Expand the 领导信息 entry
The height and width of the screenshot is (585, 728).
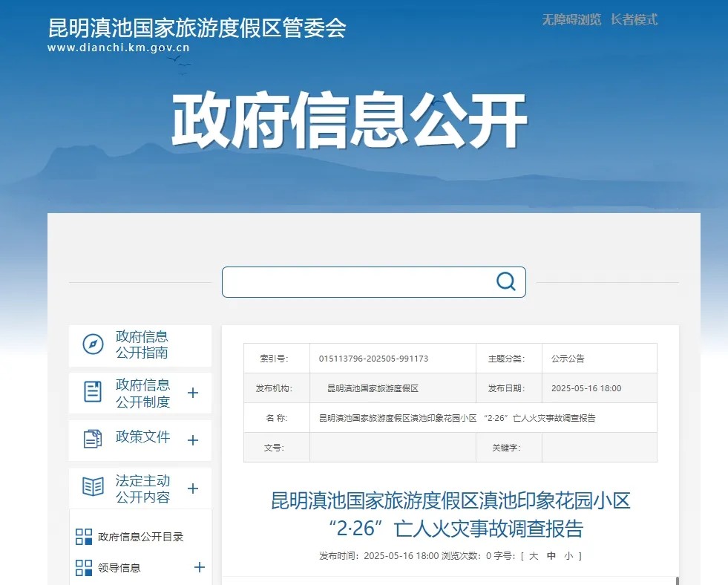point(199,567)
